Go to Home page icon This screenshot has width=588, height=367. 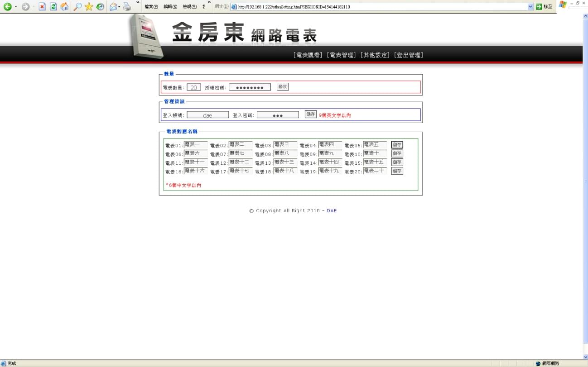point(65,7)
